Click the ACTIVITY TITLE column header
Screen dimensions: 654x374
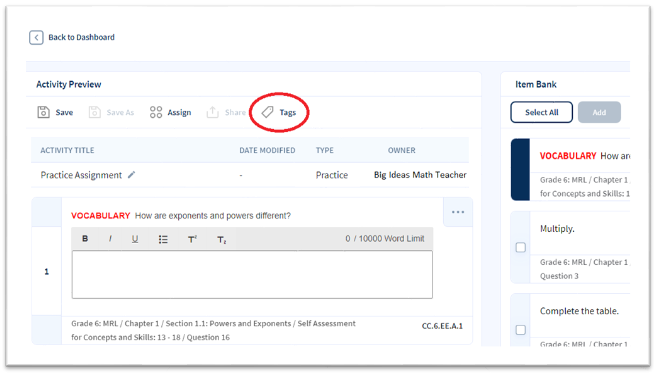[x=67, y=150]
